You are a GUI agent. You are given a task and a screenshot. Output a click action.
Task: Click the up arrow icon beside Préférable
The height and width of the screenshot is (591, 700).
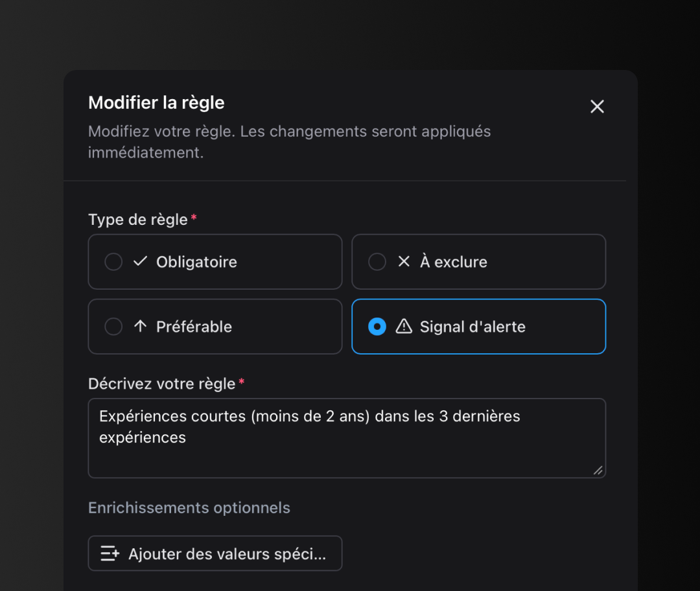pyautogui.click(x=140, y=326)
